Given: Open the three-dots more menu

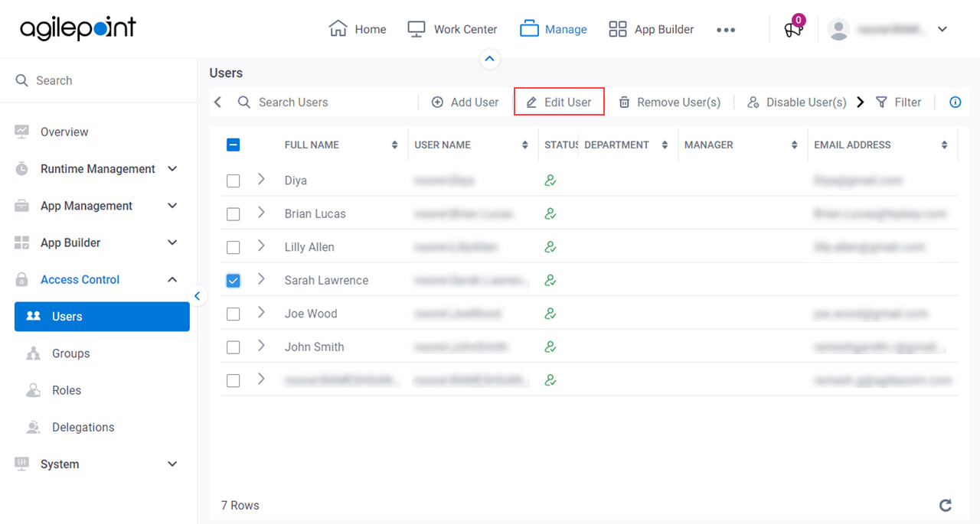Looking at the screenshot, I should 726,30.
